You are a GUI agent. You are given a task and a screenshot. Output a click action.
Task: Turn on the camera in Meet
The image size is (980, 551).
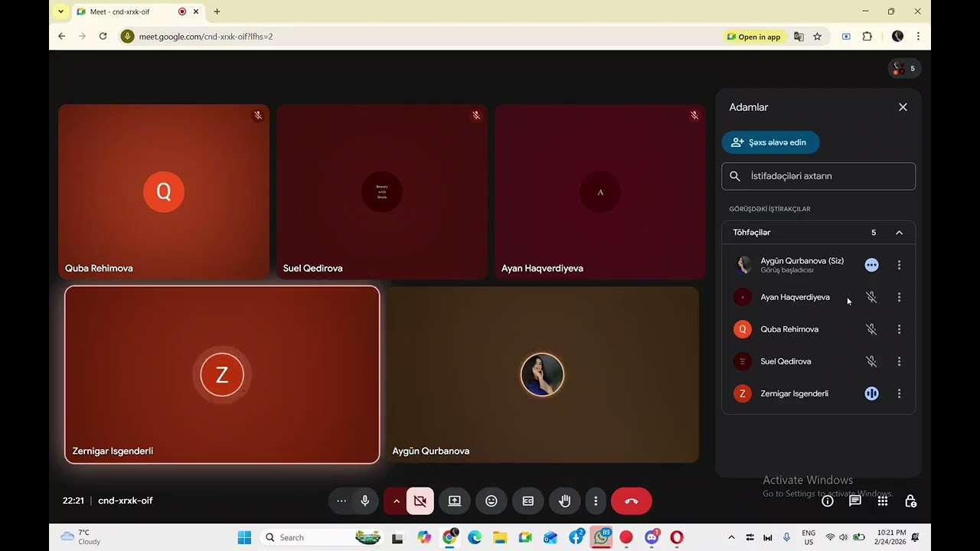(x=420, y=501)
